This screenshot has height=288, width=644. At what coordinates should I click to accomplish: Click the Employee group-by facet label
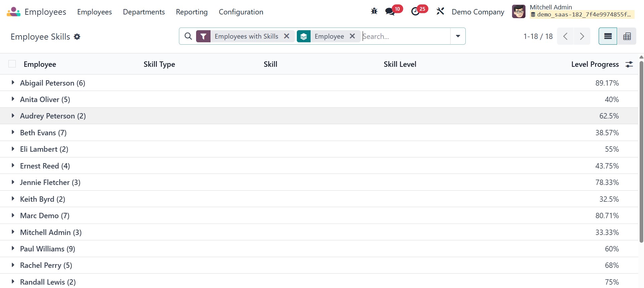coord(329,36)
